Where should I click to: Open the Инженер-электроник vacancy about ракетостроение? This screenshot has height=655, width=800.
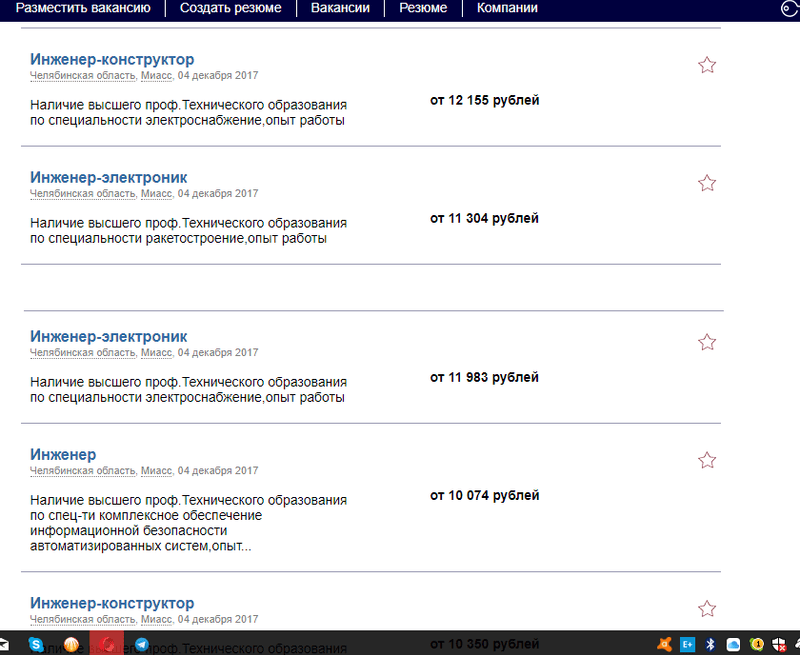pyautogui.click(x=109, y=178)
